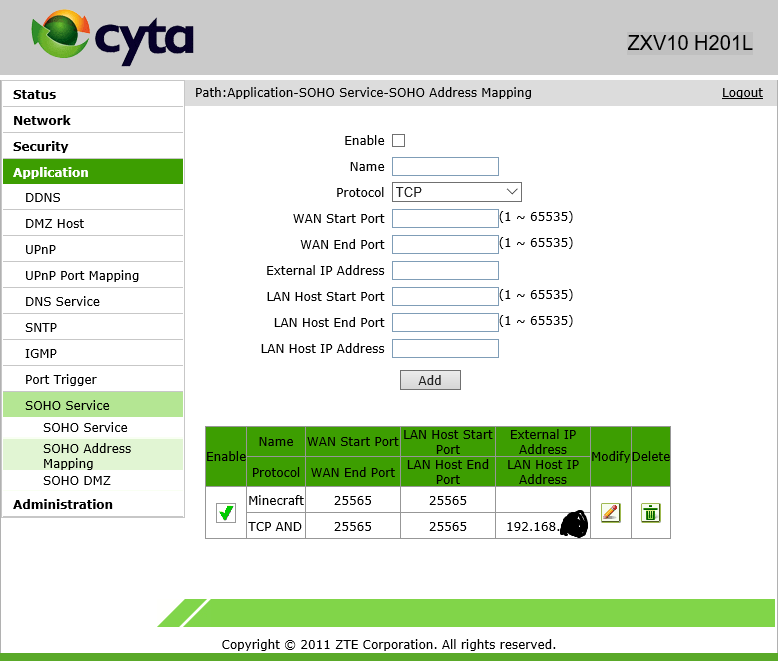Focus the External IP Address field
Screen dimensions: 779x663
445,271
